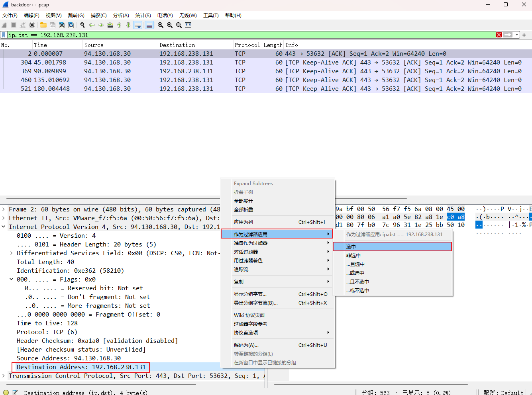Open capture file properties status icon

pyautogui.click(x=15, y=392)
